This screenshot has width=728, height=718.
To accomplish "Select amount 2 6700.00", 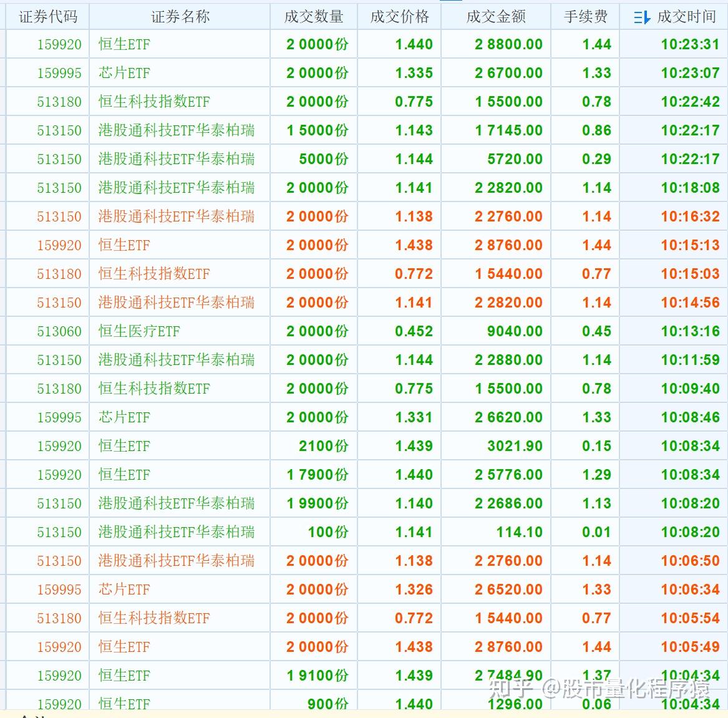I will [508, 73].
